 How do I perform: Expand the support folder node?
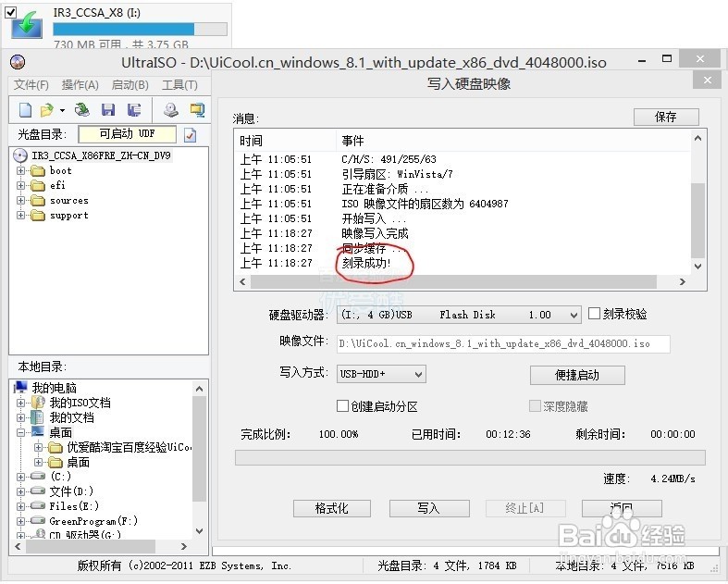coord(20,216)
